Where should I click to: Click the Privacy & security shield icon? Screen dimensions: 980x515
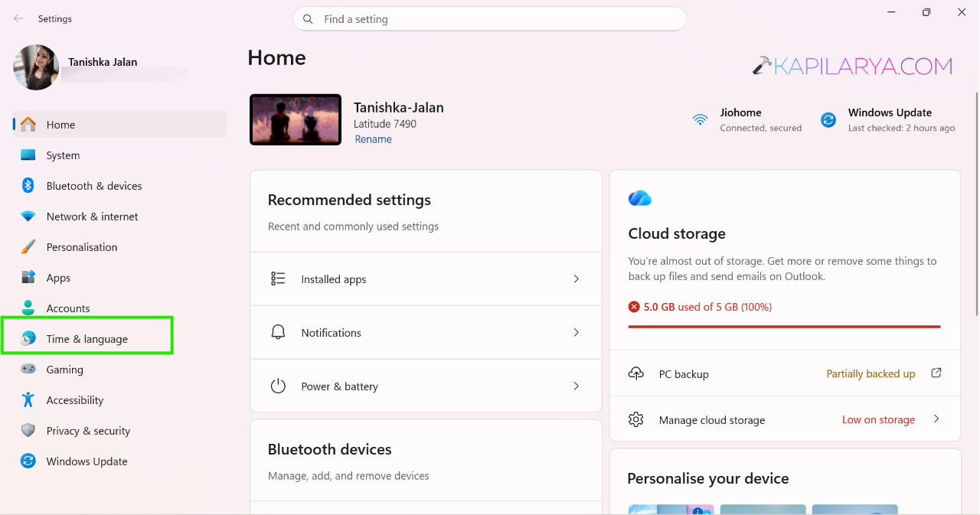click(x=28, y=431)
